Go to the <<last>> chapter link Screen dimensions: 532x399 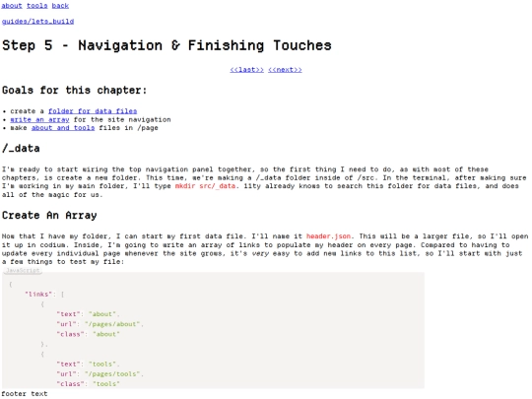(246, 70)
